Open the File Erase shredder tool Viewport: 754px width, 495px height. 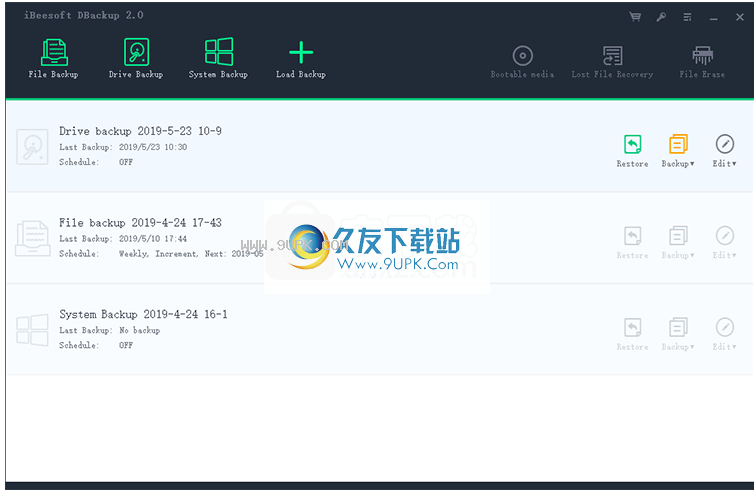702,62
